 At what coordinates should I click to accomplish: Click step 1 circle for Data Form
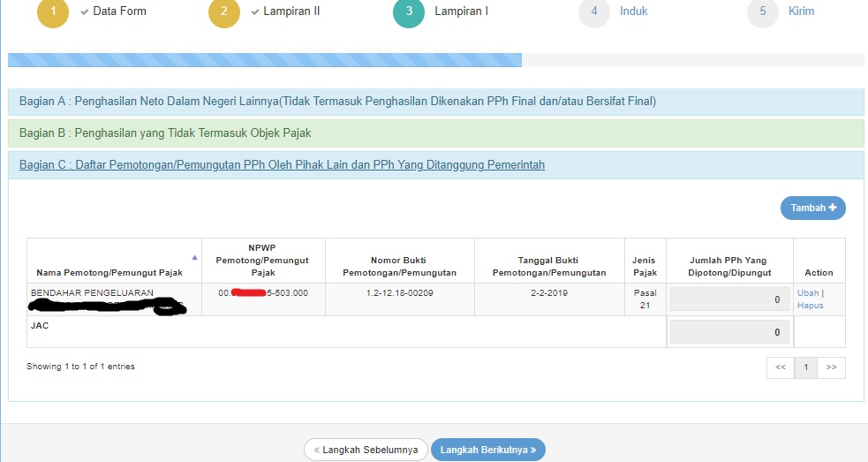(x=52, y=12)
